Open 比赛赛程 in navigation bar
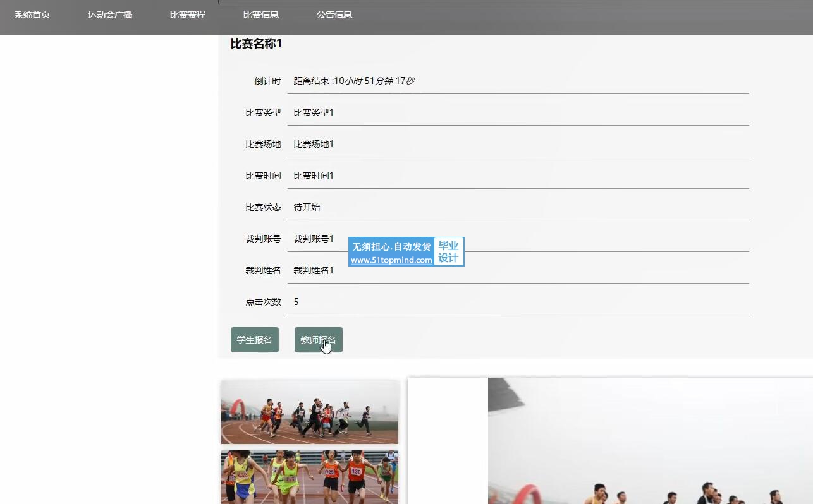Screen dimensions: 813x504 pyautogui.click(x=188, y=15)
